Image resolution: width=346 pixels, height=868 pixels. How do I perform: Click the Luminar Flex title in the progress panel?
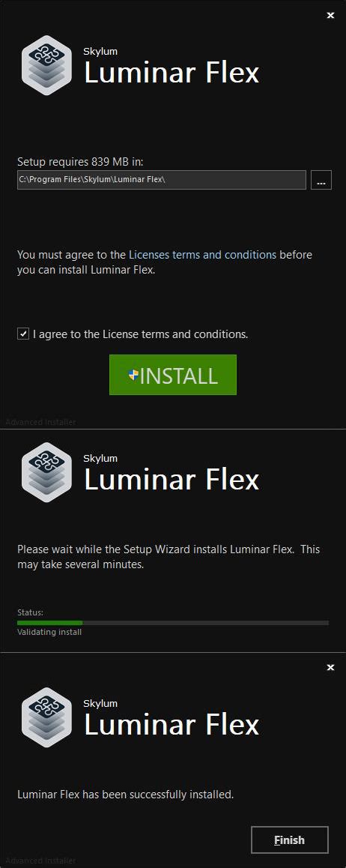point(172,480)
